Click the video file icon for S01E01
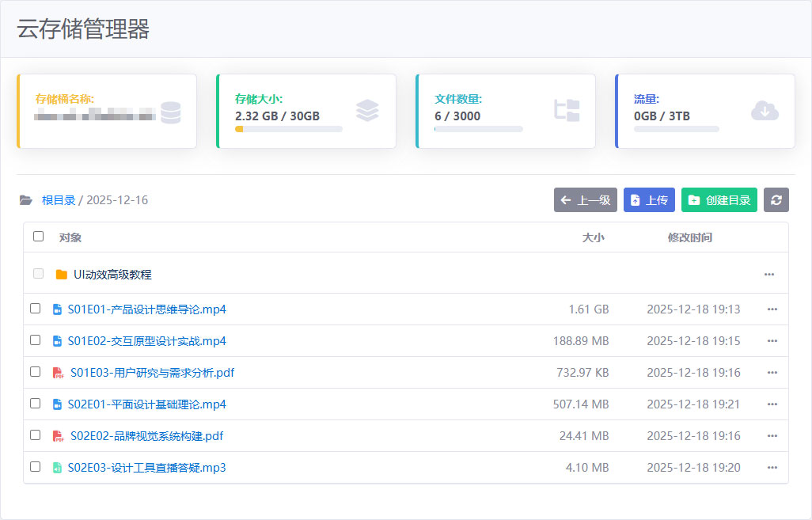This screenshot has height=520, width=812. [57, 309]
